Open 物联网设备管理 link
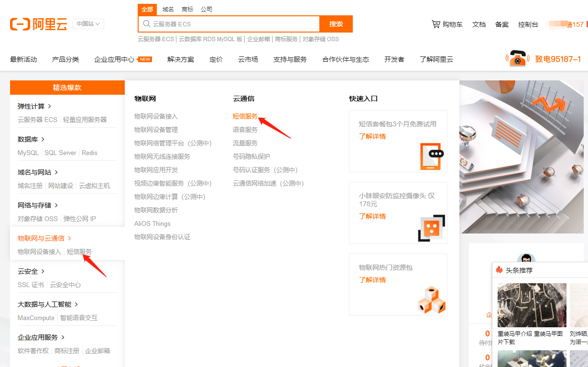The height and width of the screenshot is (367, 588). [x=156, y=130]
